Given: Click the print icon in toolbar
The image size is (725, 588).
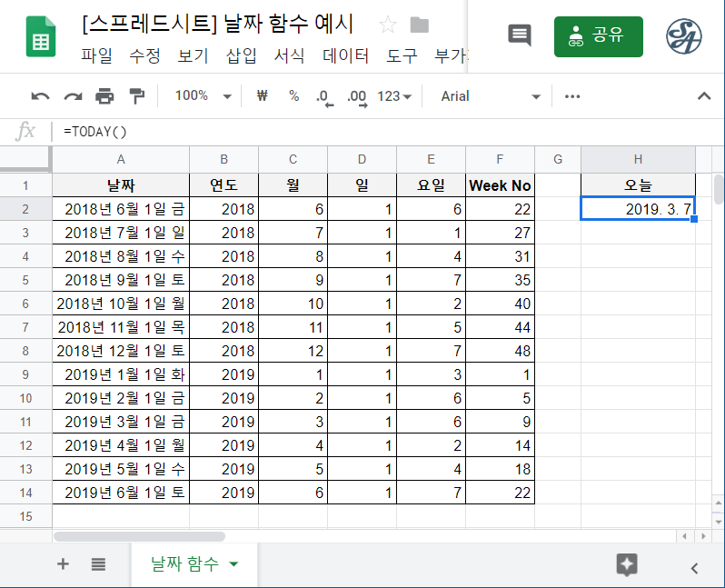Looking at the screenshot, I should [x=105, y=96].
